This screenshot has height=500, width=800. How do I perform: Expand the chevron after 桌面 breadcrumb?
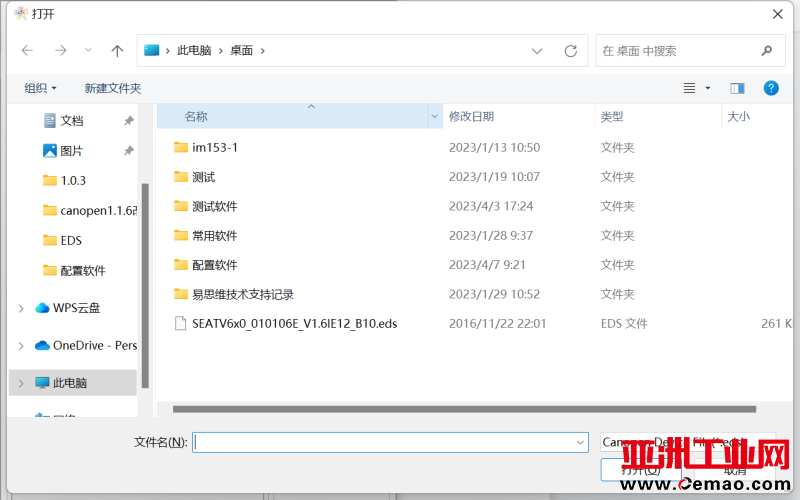point(263,51)
